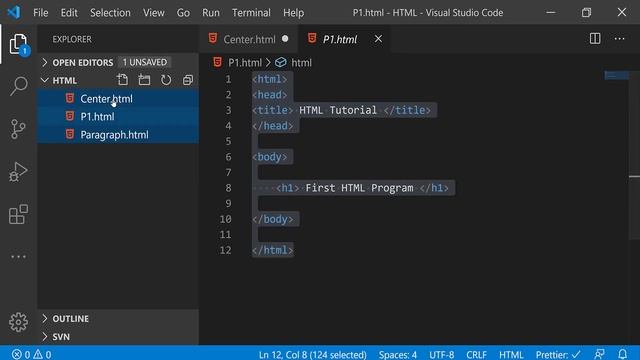The width and height of the screenshot is (640, 360).
Task: Click the New File icon in HTML folder
Action: click(x=122, y=80)
